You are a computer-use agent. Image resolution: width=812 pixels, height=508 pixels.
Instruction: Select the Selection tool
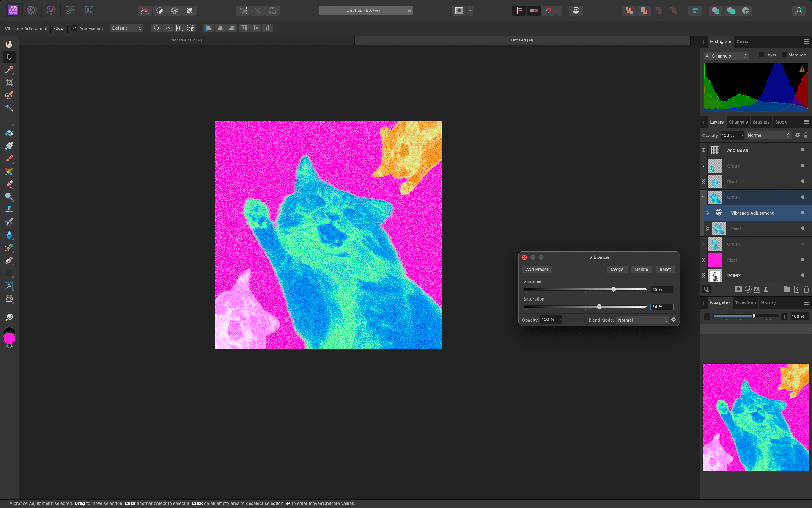coord(9,57)
